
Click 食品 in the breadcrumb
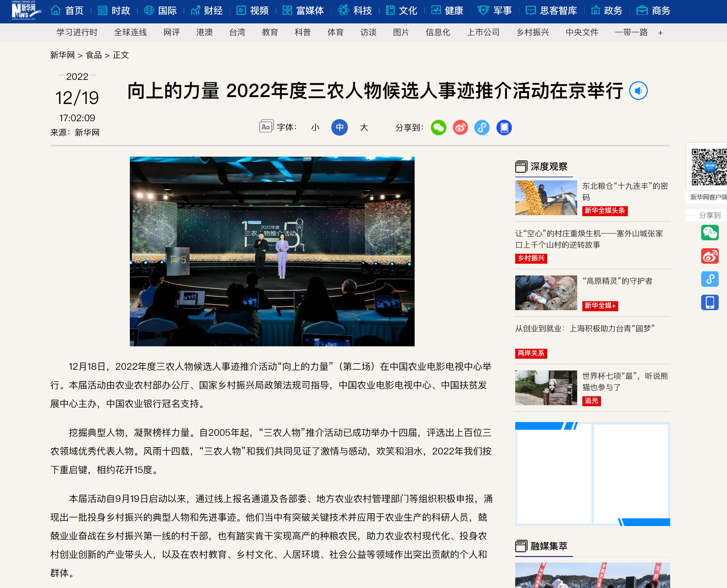tap(94, 55)
